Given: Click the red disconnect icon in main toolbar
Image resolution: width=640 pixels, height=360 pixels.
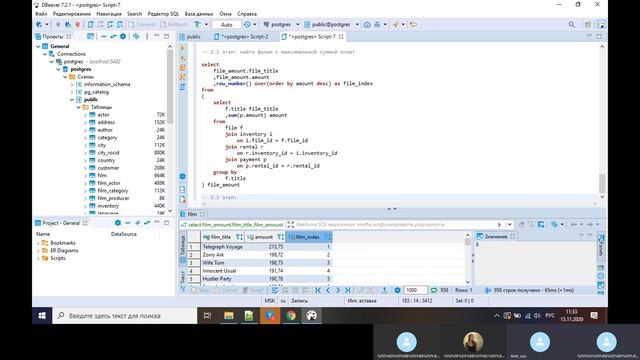Looking at the screenshot, I should pos(78,24).
